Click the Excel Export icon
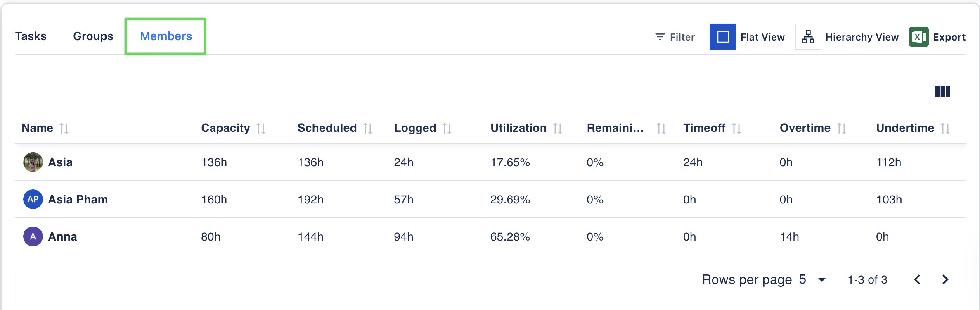 (918, 37)
